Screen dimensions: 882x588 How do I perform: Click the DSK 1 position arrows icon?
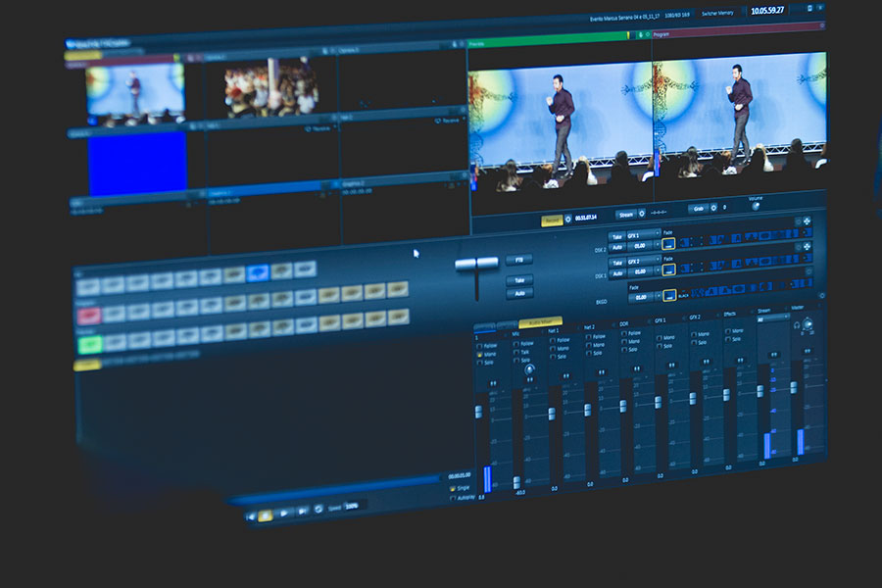point(807,246)
